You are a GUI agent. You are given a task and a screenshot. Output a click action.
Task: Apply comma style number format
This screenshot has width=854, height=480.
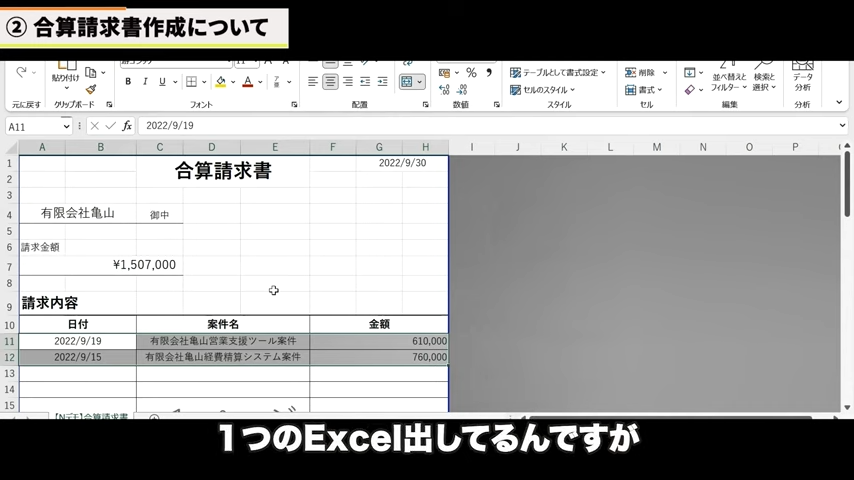point(489,72)
